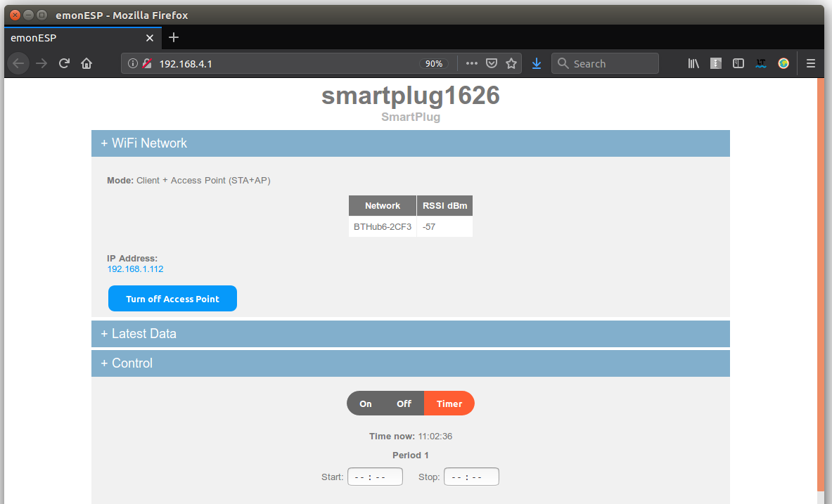Save page to Pocket icon
Image resolution: width=832 pixels, height=504 pixels.
(492, 64)
